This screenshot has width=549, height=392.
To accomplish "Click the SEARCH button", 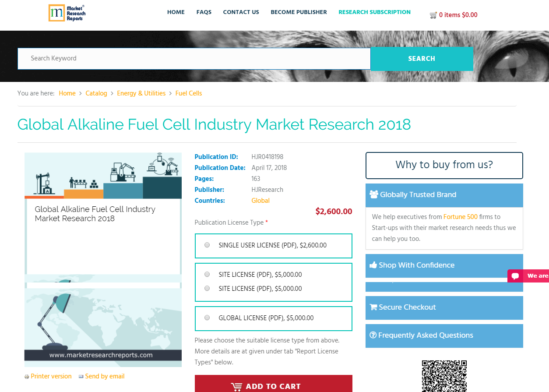I will click(421, 58).
